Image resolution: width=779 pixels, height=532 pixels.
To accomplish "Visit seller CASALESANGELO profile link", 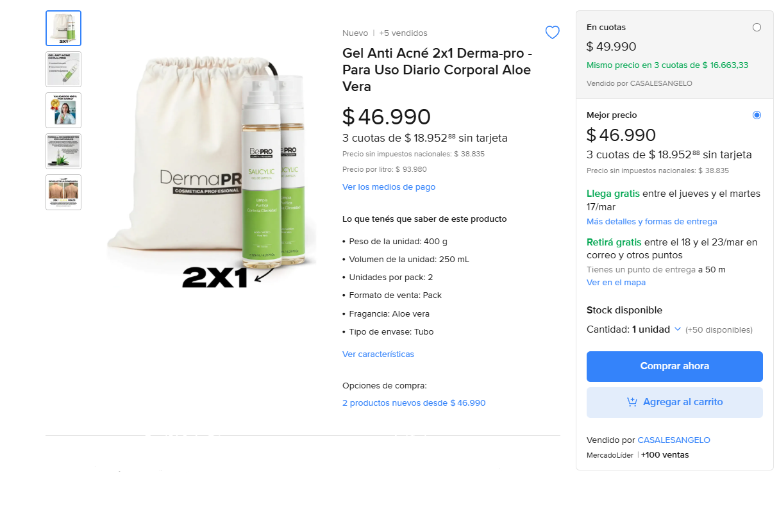I will (673, 440).
